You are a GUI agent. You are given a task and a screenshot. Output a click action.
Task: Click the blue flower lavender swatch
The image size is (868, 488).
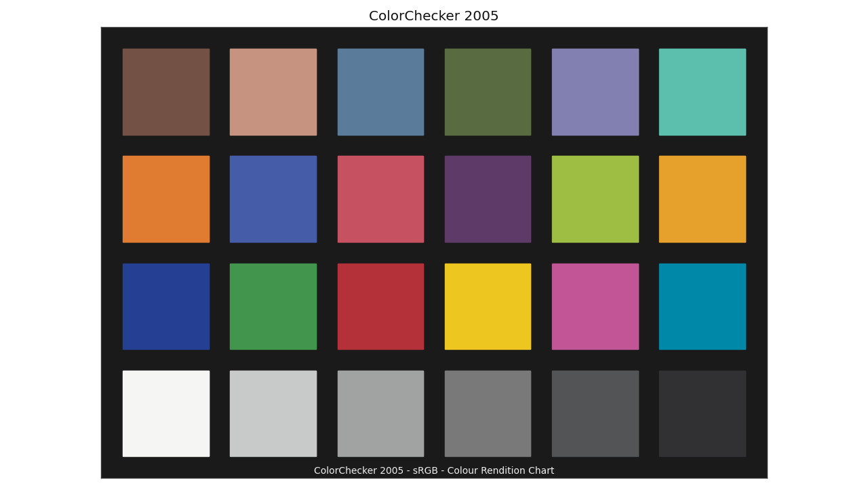595,92
